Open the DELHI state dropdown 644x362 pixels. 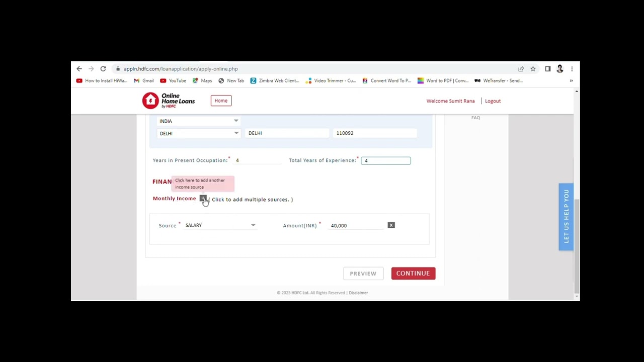tap(199, 133)
